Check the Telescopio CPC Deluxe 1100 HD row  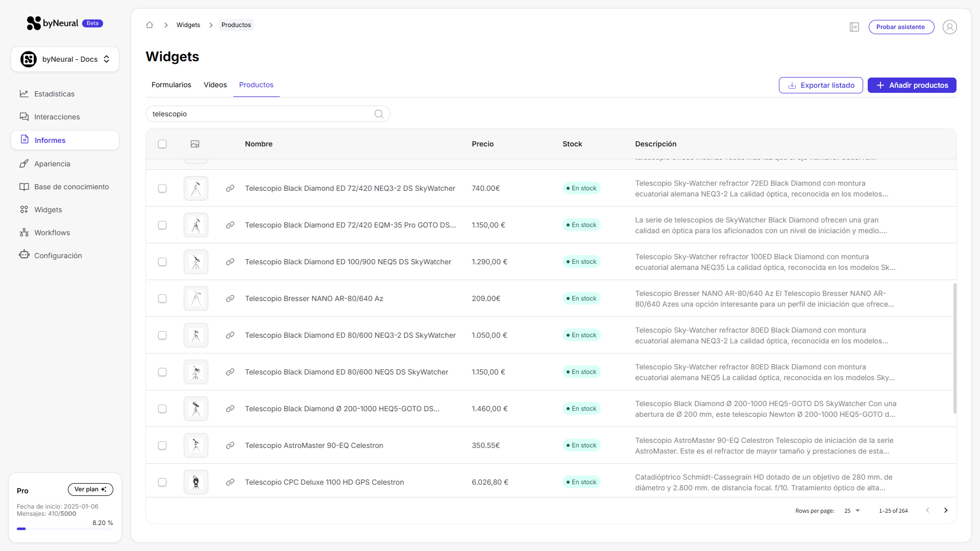(x=162, y=482)
